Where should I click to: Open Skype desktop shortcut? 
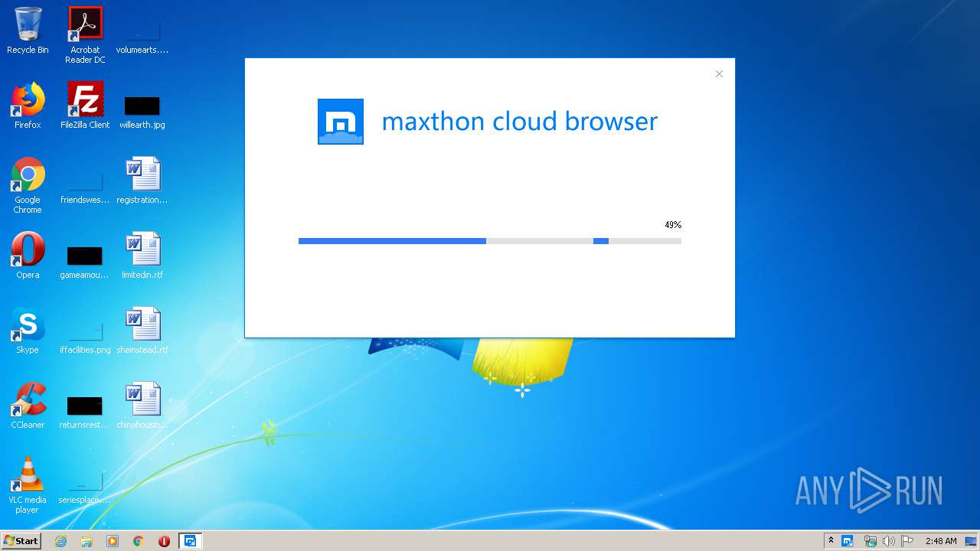(x=28, y=331)
